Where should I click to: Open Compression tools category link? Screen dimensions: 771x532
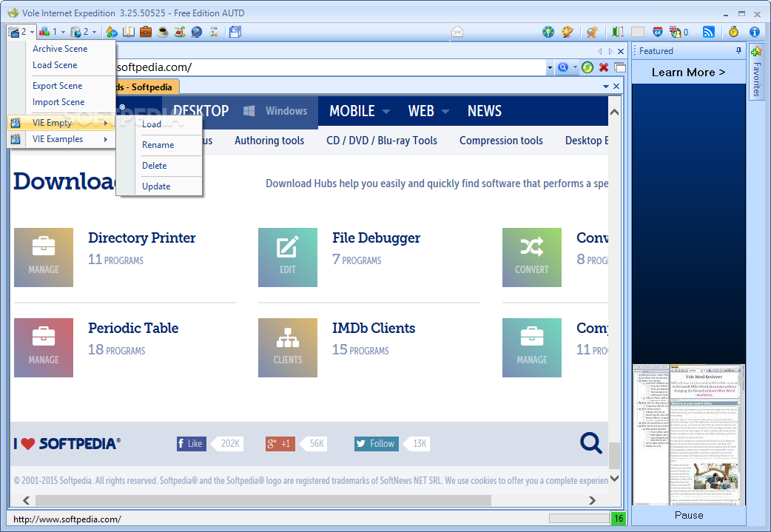[x=501, y=141]
